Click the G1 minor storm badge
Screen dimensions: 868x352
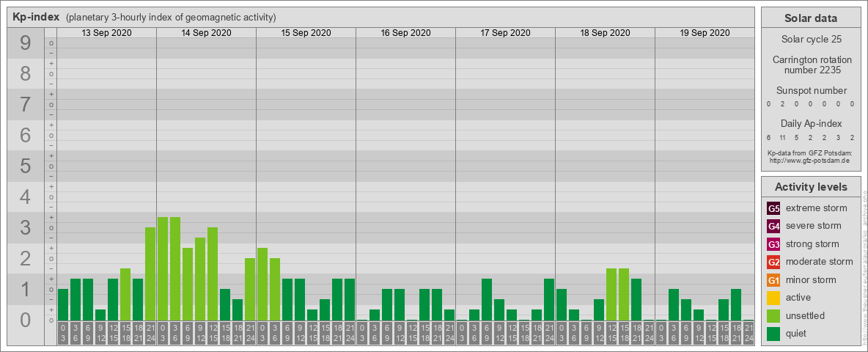[774, 280]
